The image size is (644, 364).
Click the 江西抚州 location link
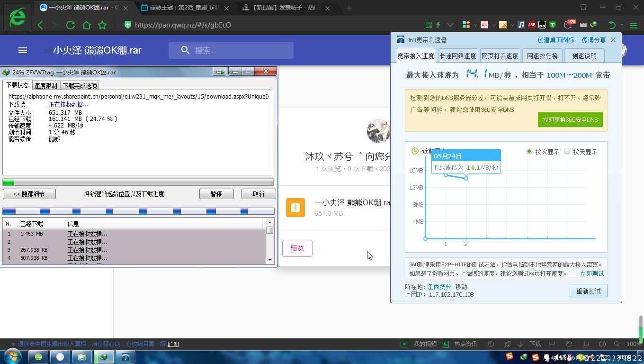point(439,287)
